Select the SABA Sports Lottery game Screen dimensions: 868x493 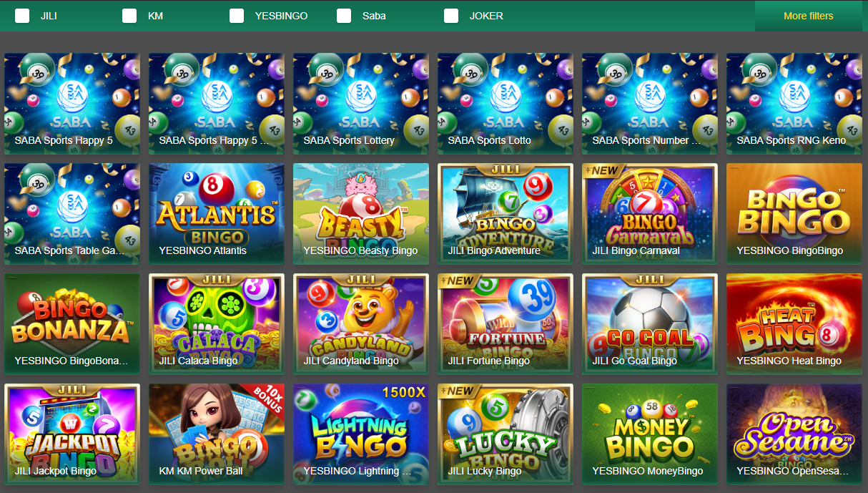(x=361, y=104)
